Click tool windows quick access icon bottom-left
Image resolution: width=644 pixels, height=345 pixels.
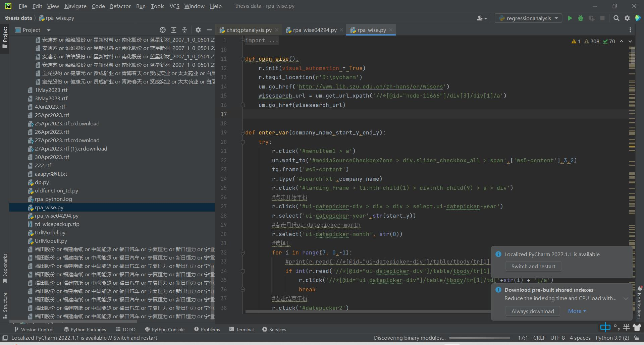(5, 338)
